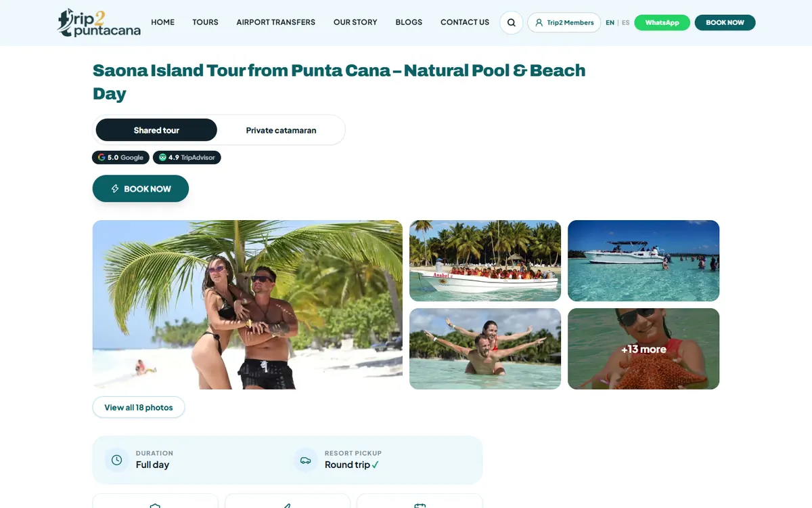Click the green WhatsApp button

(662, 22)
